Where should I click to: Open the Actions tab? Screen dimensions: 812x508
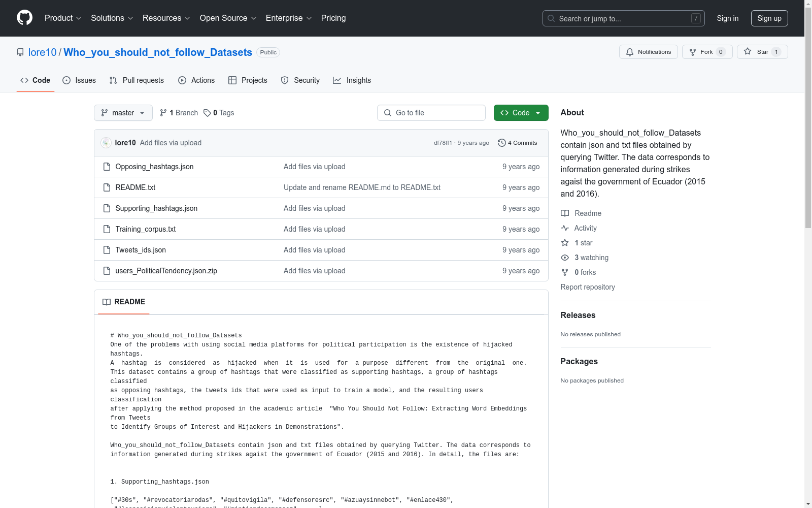196,80
